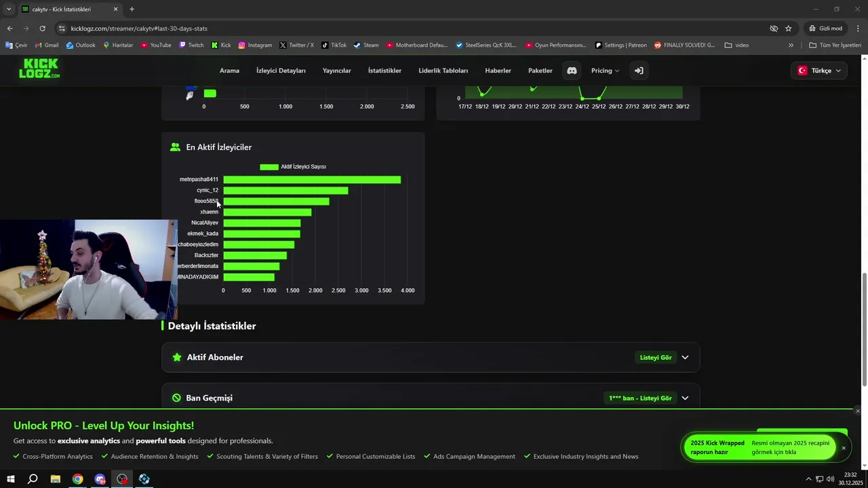Open the Instagram bookmark
Image resolution: width=868 pixels, height=488 pixels.
[255, 45]
